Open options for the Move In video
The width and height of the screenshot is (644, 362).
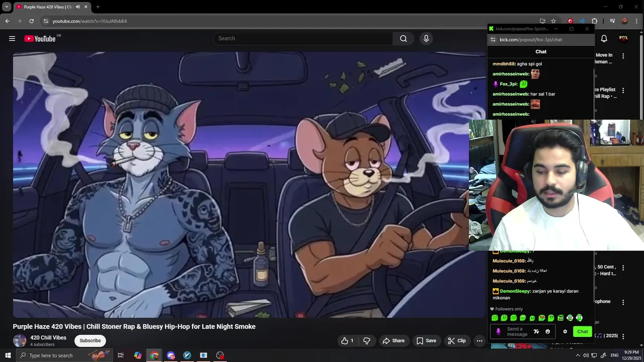(x=623, y=56)
